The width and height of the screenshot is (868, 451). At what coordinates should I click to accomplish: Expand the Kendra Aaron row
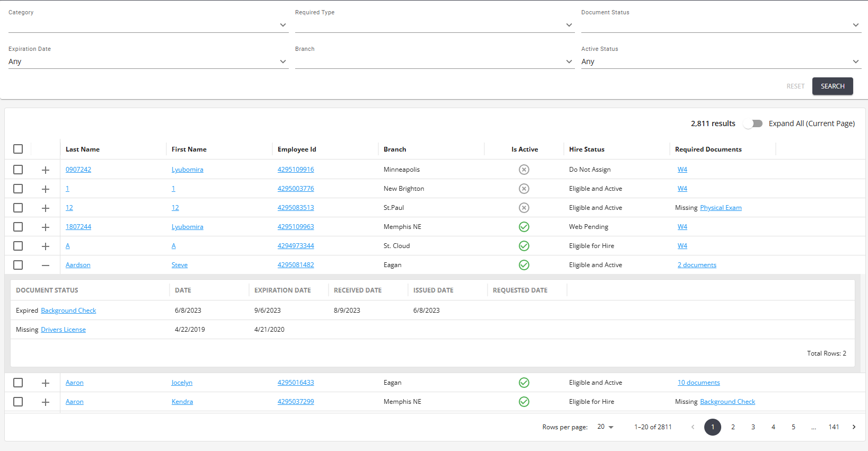(46, 402)
